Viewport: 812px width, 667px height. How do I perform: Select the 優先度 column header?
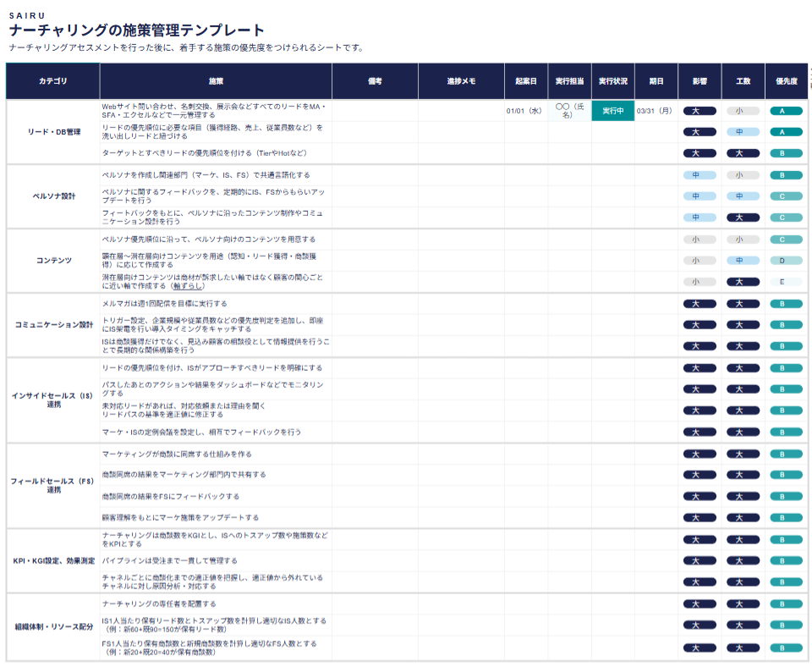tap(786, 81)
